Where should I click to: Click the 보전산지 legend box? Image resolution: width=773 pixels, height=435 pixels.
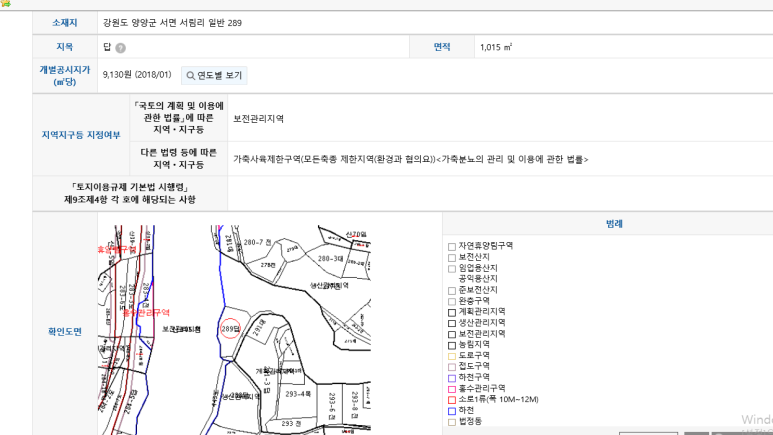coord(452,257)
